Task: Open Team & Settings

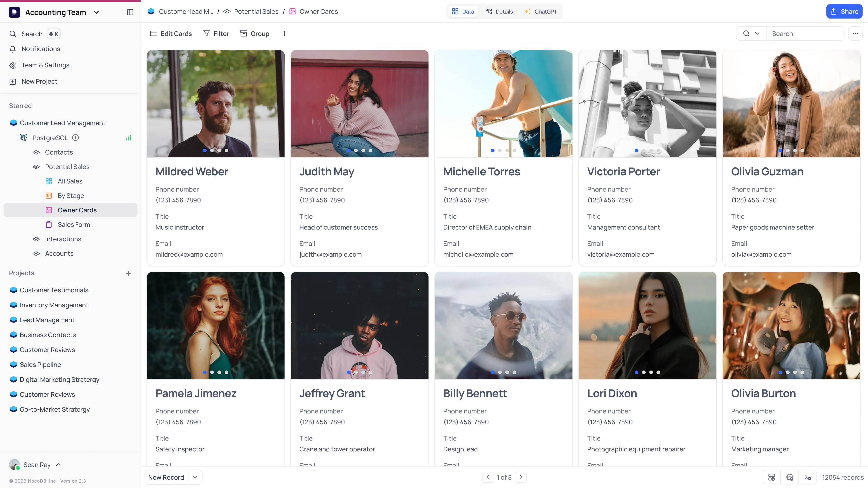Action: (x=13, y=65)
